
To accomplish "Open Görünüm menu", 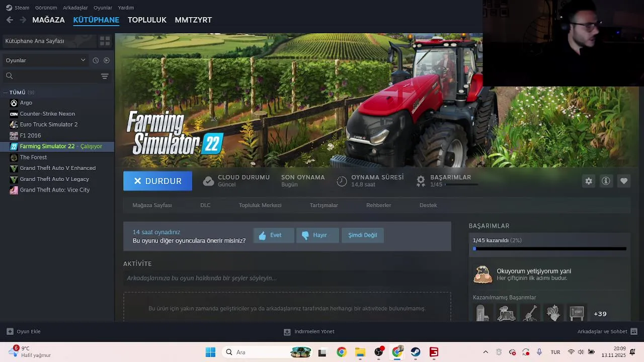I will (46, 8).
